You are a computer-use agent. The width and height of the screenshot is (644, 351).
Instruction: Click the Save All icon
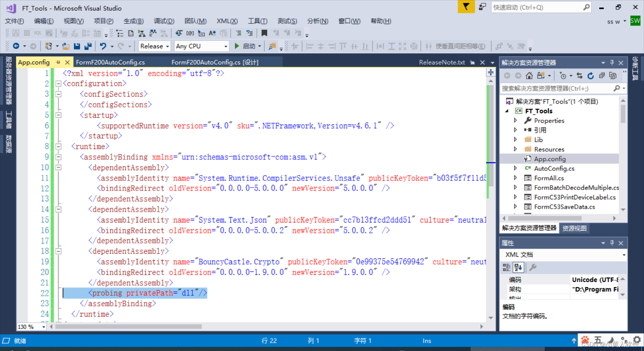click(88, 46)
